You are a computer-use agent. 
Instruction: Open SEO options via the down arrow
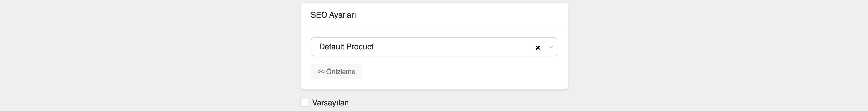tap(551, 47)
